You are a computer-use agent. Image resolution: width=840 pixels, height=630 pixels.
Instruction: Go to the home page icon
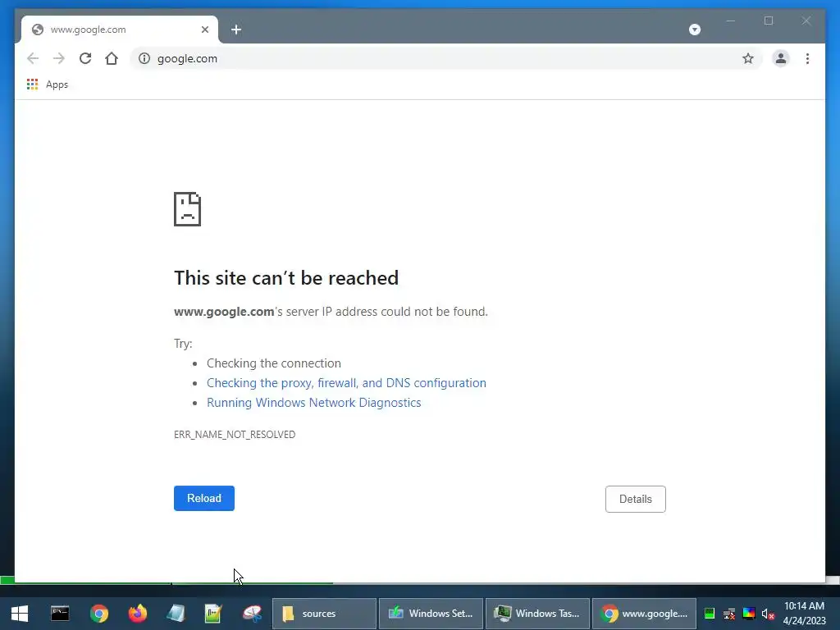tap(112, 58)
